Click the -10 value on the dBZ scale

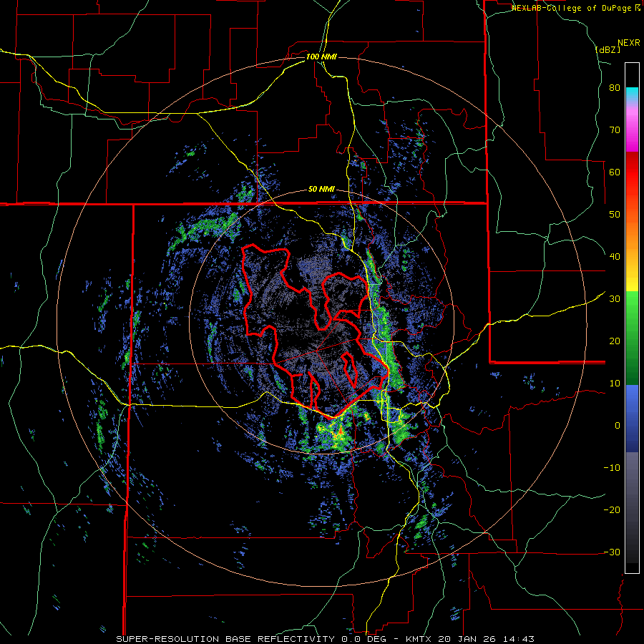tap(612, 467)
